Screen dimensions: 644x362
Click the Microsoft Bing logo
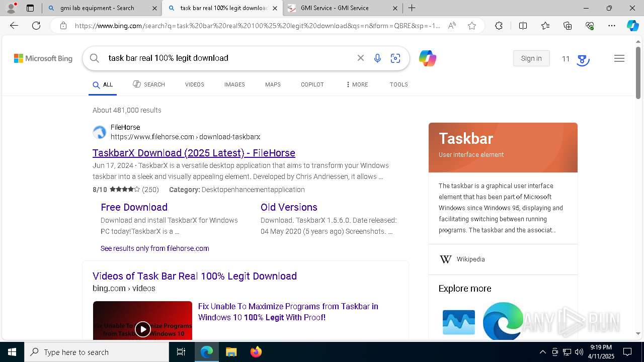(x=43, y=59)
